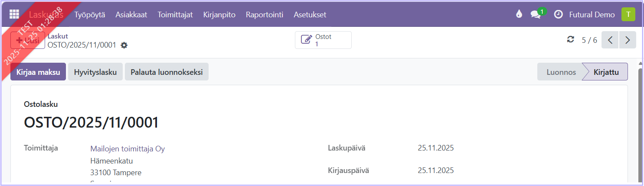Open the clock activities icon
Image resolution: width=644 pixels, height=186 pixels.
[x=559, y=14]
